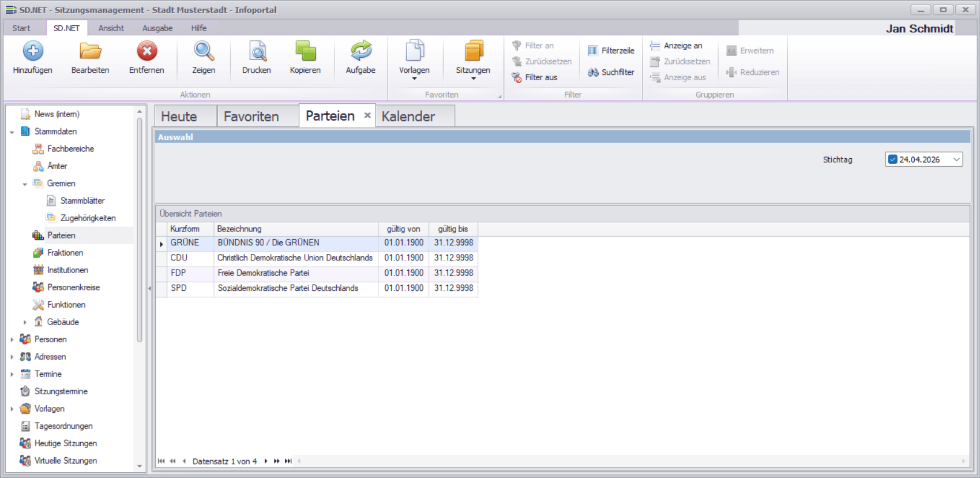The height and width of the screenshot is (478, 980).
Task: Switch to the Kalender tab
Action: [408, 117]
